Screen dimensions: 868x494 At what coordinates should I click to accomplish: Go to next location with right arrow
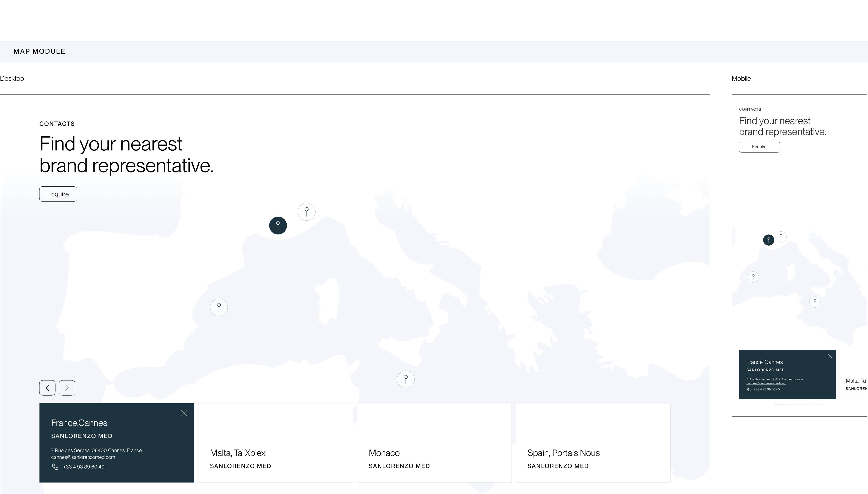click(67, 388)
